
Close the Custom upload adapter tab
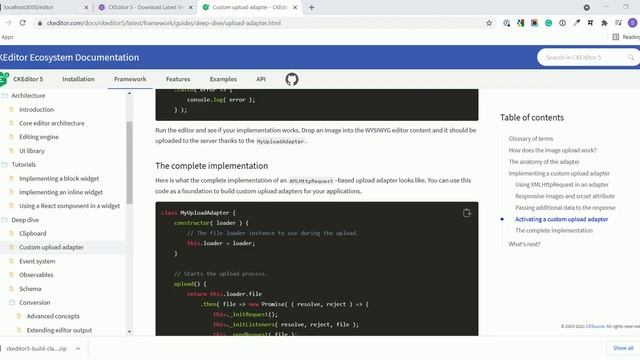pyautogui.click(x=295, y=7)
